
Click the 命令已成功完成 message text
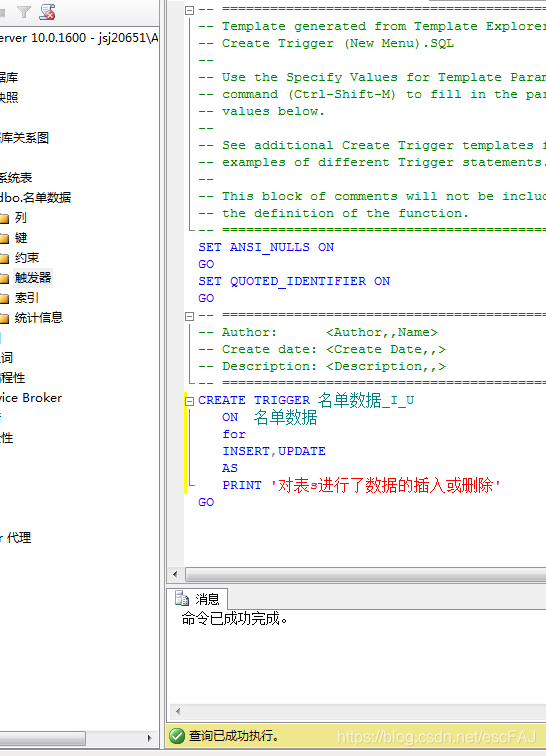tap(234, 618)
